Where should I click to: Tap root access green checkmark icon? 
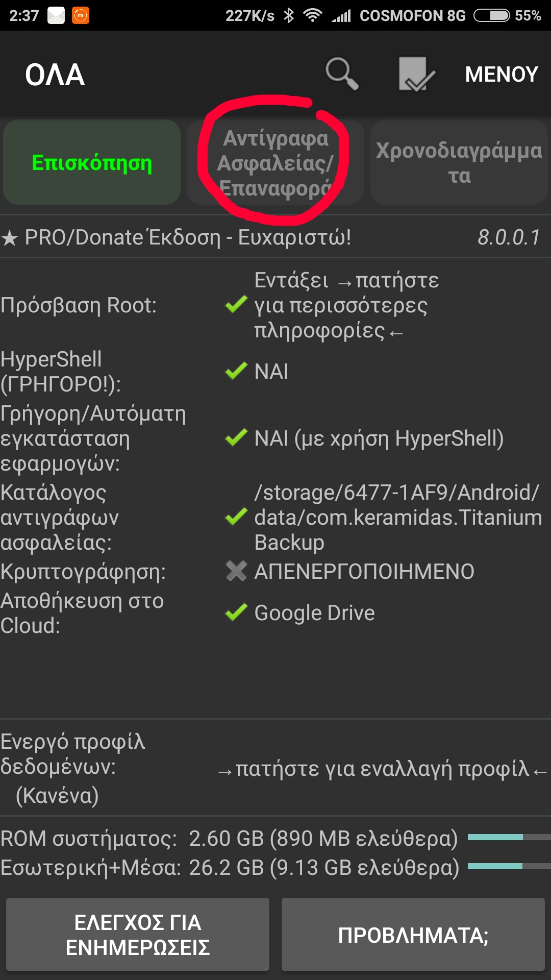pyautogui.click(x=236, y=305)
